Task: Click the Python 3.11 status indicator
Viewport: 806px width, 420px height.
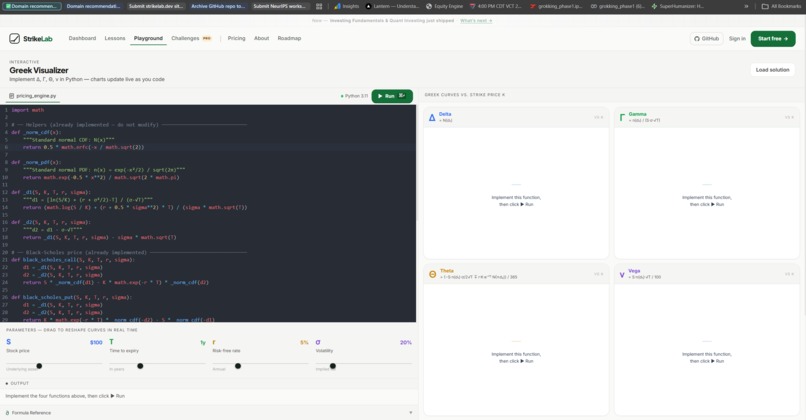Action: [x=354, y=96]
